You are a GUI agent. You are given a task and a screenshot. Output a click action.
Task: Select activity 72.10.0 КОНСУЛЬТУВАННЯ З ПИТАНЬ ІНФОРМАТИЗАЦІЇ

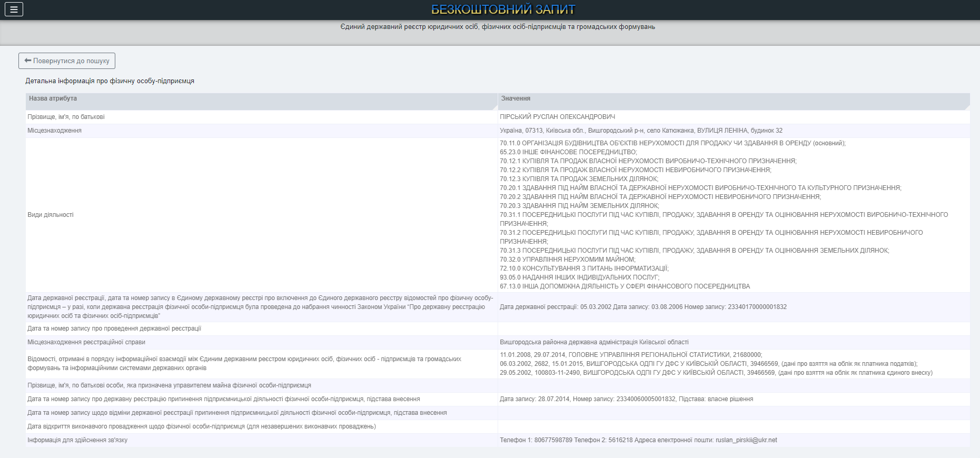coord(584,268)
